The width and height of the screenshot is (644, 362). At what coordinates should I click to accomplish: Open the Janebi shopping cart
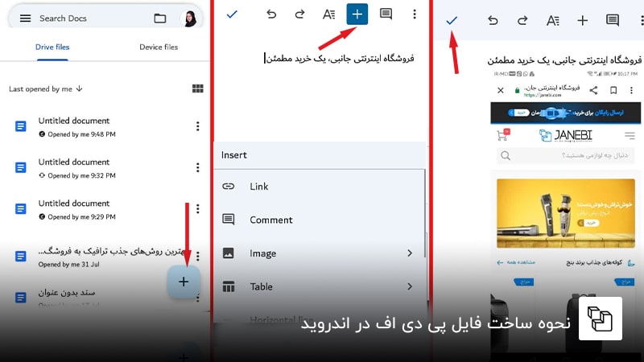point(503,134)
